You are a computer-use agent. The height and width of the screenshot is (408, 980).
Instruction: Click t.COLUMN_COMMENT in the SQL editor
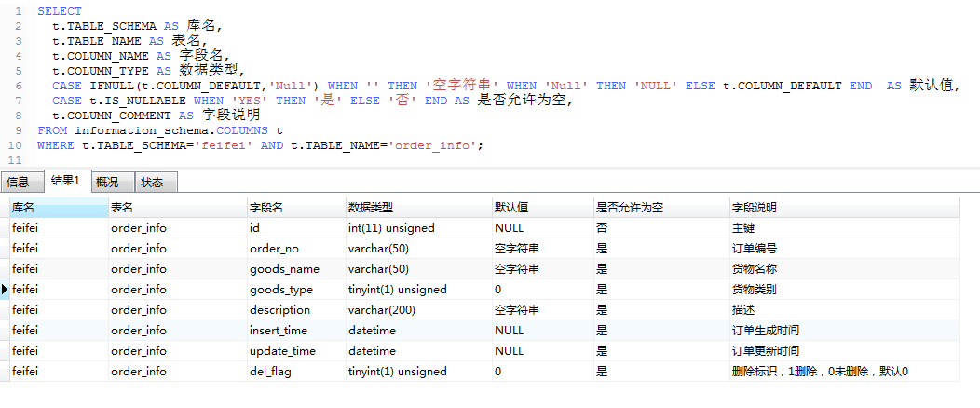(x=112, y=116)
